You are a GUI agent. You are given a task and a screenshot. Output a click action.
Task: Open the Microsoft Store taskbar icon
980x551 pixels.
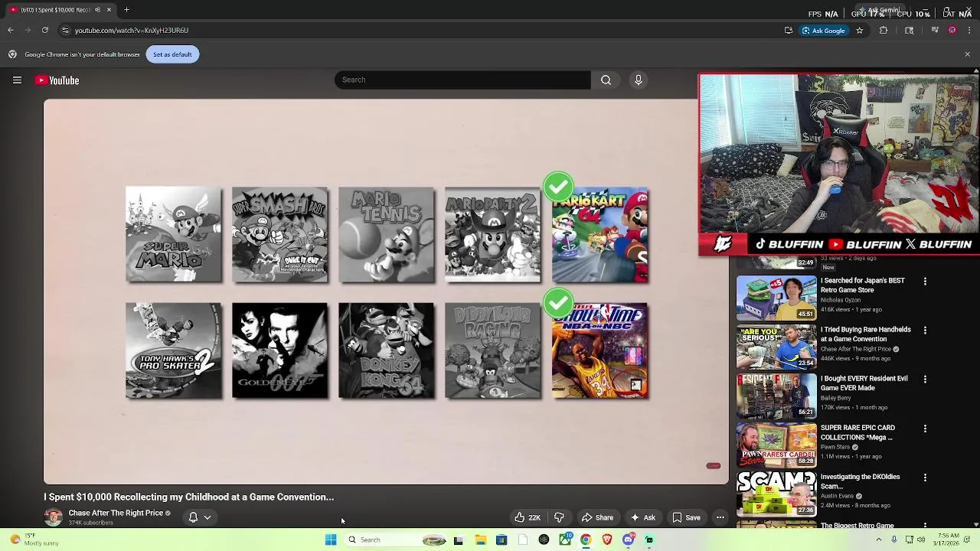click(501, 540)
